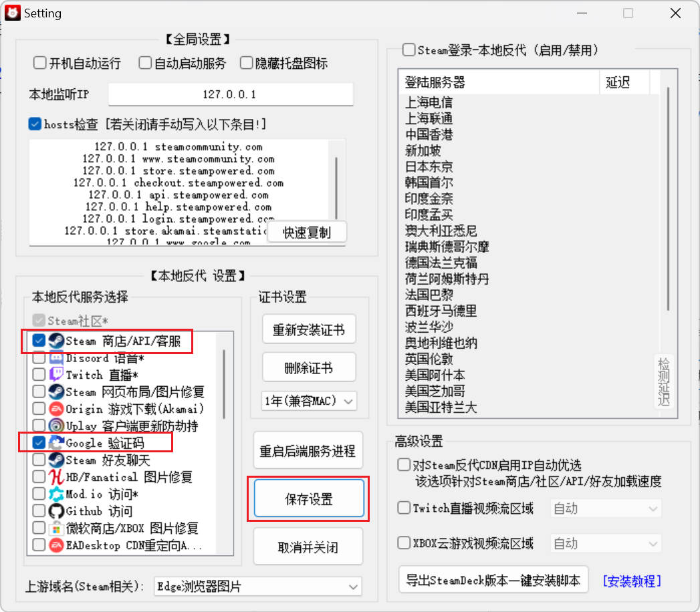700x612 pixels.
Task: Click the 重新安装证书 button
Action: pyautogui.click(x=309, y=329)
